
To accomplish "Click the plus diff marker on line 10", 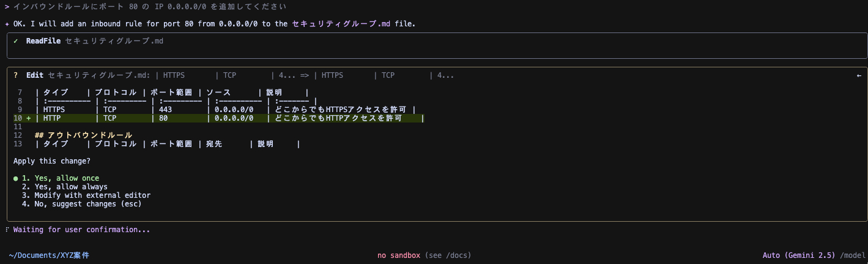I will pyautogui.click(x=28, y=118).
